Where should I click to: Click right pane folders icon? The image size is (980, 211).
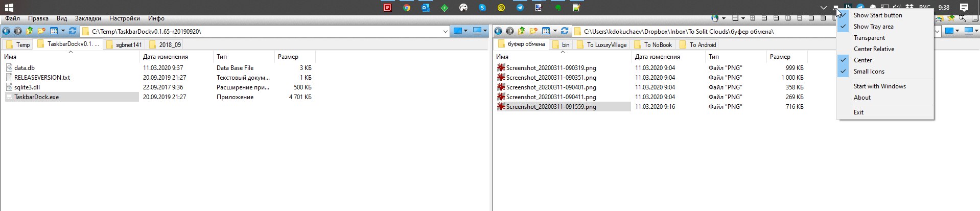[533, 31]
